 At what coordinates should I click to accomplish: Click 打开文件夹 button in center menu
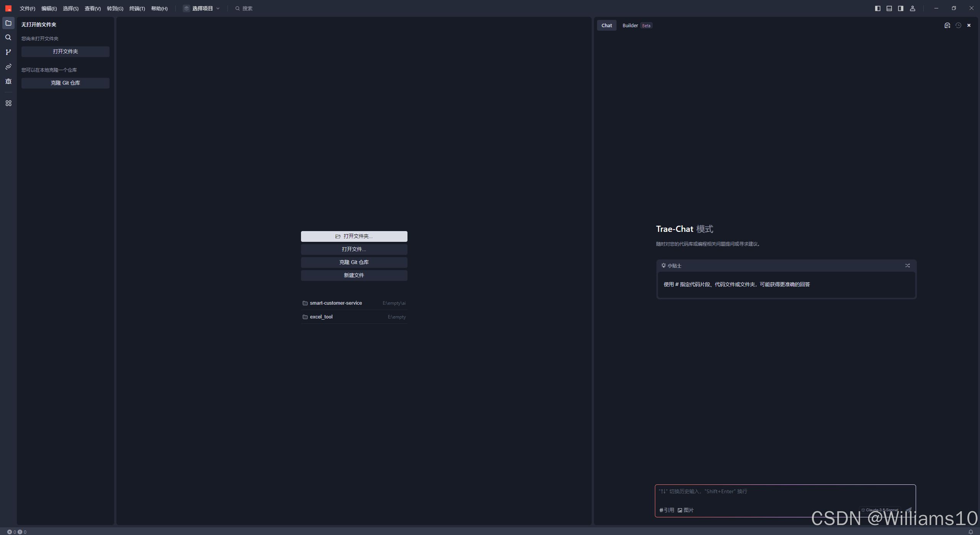pos(354,236)
